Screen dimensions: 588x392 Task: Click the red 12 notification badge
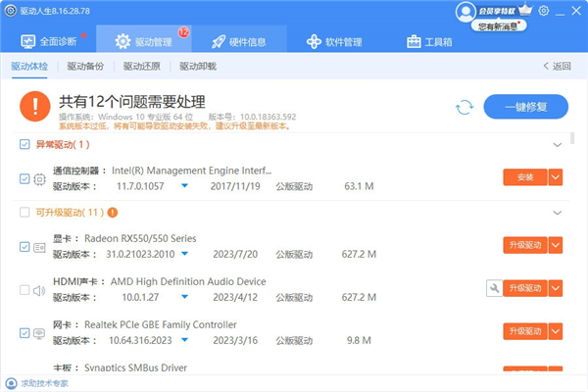(183, 32)
